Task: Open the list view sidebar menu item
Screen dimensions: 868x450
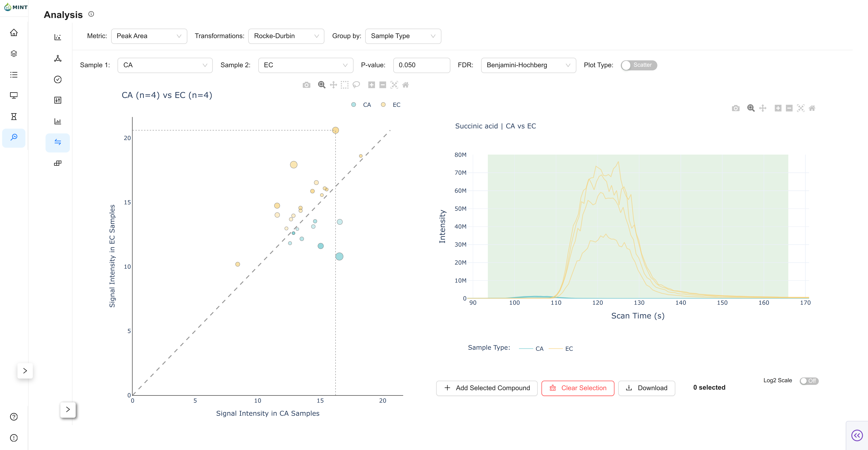Action: click(x=14, y=75)
